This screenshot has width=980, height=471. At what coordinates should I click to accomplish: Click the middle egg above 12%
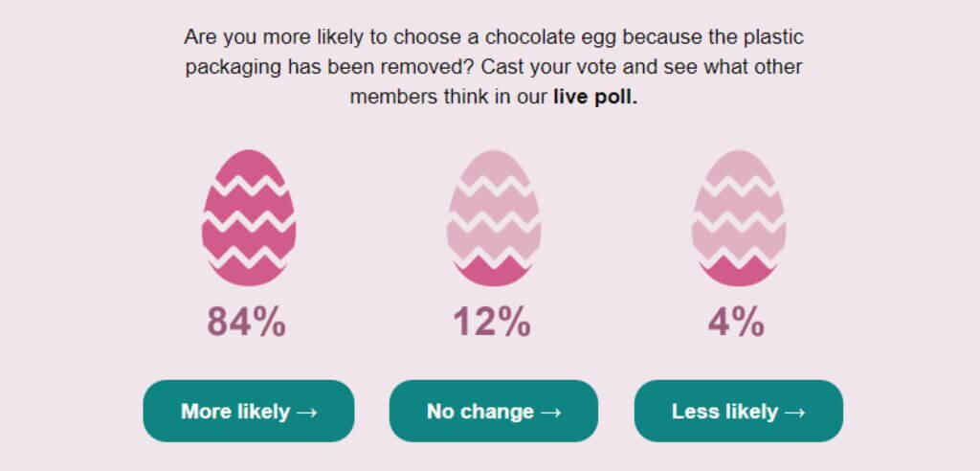tap(494, 217)
